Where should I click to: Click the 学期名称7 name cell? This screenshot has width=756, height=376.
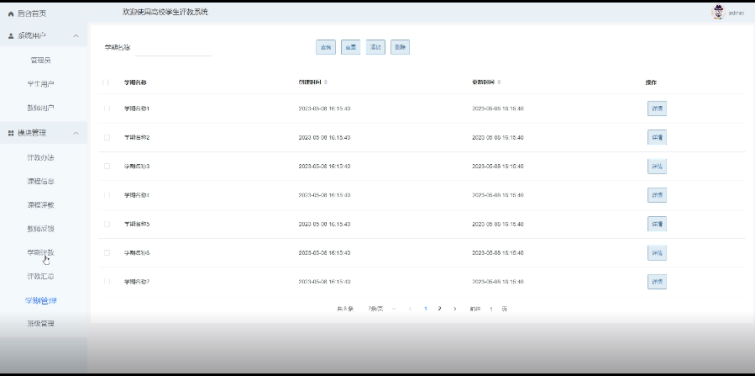137,281
